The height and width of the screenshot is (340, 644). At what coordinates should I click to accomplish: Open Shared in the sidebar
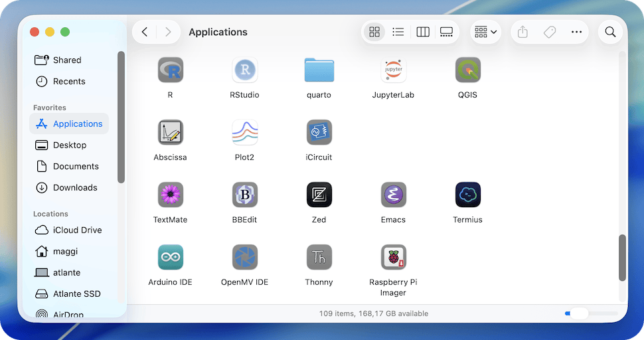69,60
